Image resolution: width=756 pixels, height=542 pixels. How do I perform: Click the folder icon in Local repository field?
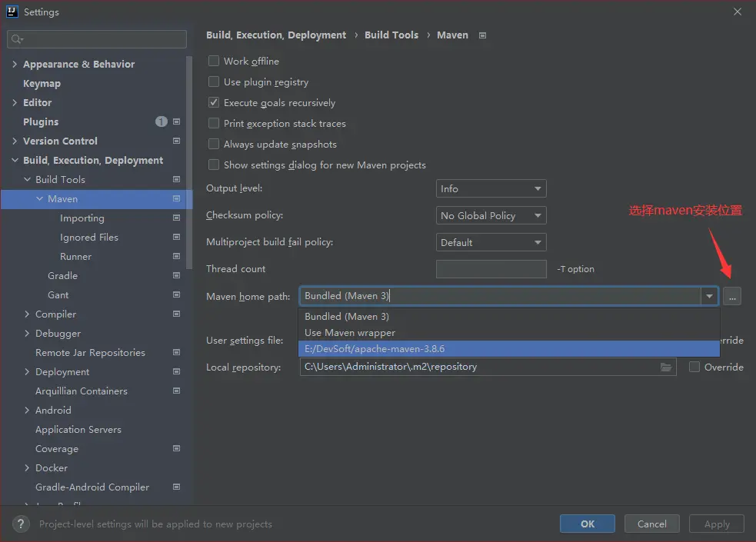pyautogui.click(x=666, y=367)
